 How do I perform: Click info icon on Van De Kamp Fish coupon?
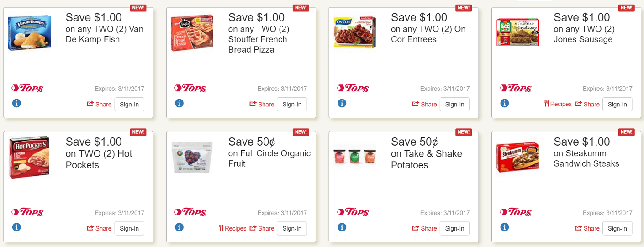(16, 103)
